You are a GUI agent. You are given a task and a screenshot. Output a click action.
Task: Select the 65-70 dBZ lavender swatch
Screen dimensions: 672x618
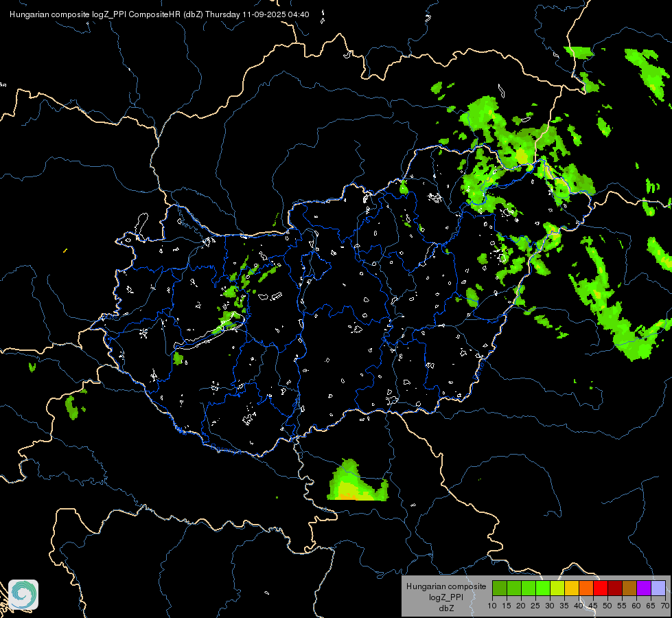pyautogui.click(x=658, y=588)
